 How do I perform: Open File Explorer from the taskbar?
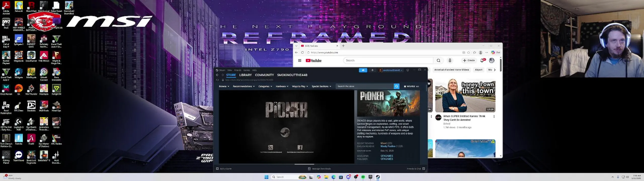point(326,177)
